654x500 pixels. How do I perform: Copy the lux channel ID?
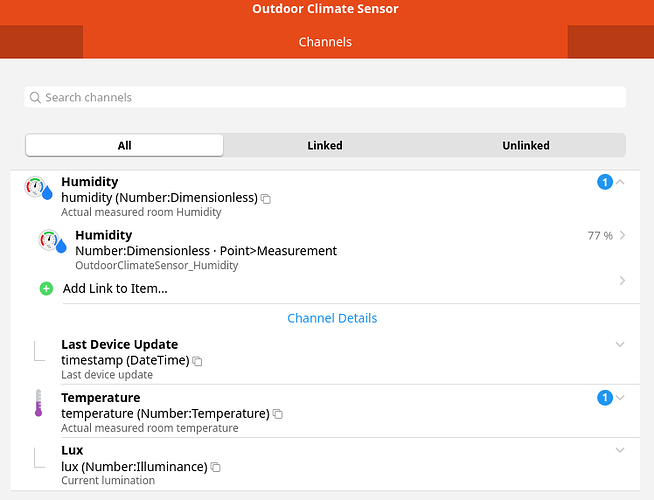click(x=216, y=467)
